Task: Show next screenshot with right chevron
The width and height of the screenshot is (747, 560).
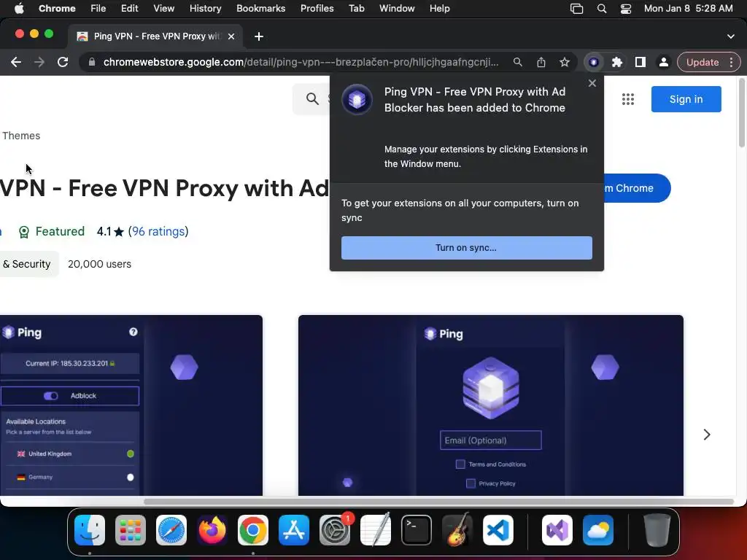Action: pyautogui.click(x=707, y=435)
